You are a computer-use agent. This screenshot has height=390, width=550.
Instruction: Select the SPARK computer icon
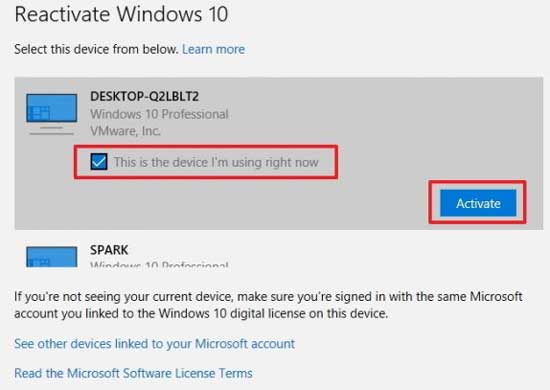click(52, 256)
